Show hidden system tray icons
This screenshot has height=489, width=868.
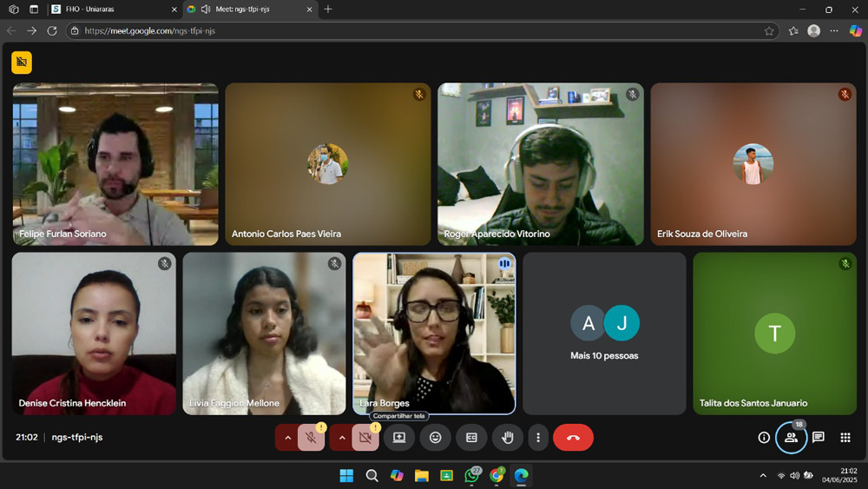click(x=763, y=475)
